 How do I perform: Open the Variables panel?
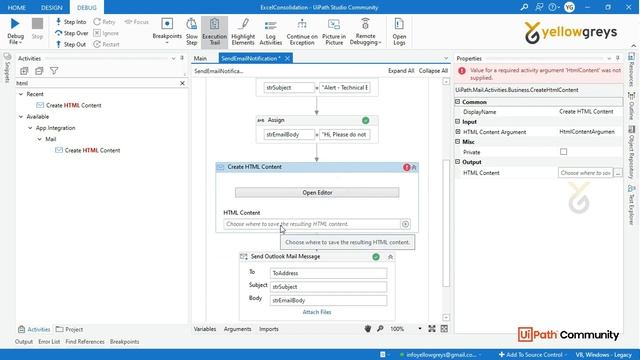tap(205, 329)
